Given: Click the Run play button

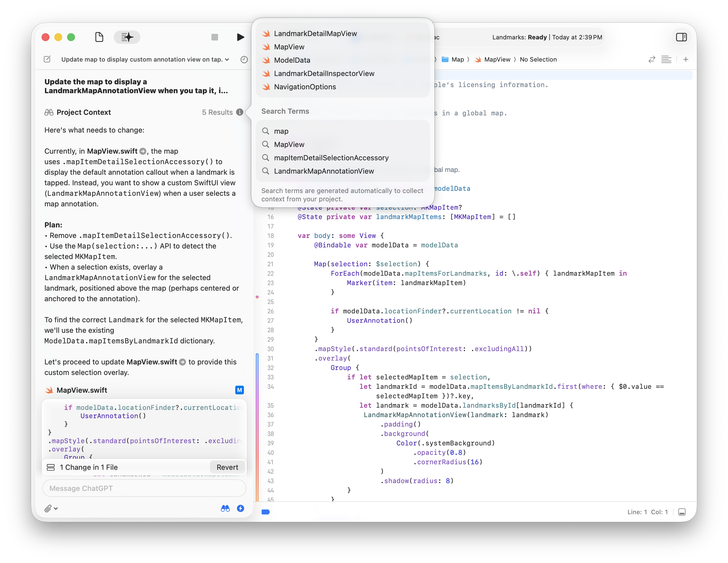Looking at the screenshot, I should 240,37.
